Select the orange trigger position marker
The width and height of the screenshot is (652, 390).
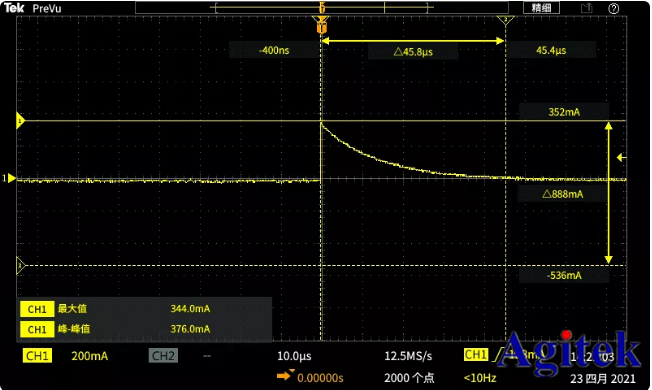pyautogui.click(x=321, y=25)
